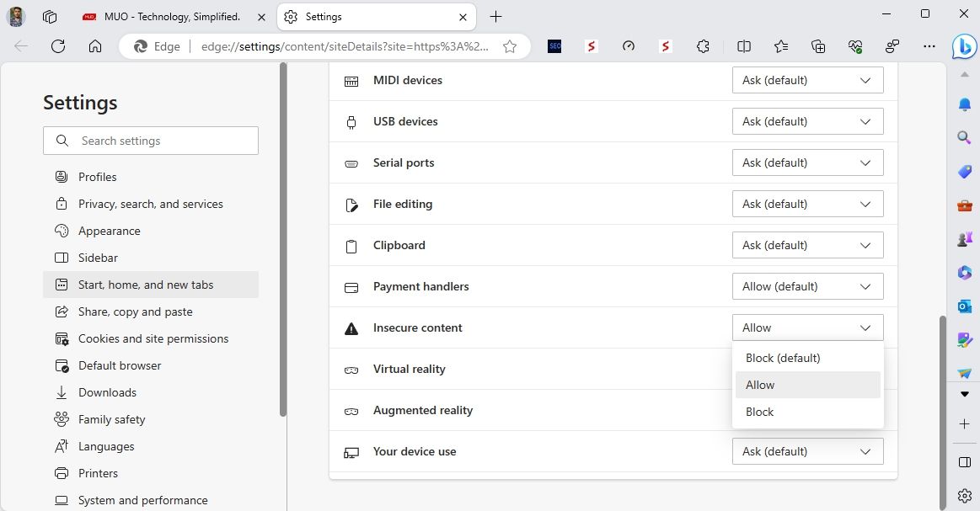Open the Extensions puzzle icon

pos(703,47)
